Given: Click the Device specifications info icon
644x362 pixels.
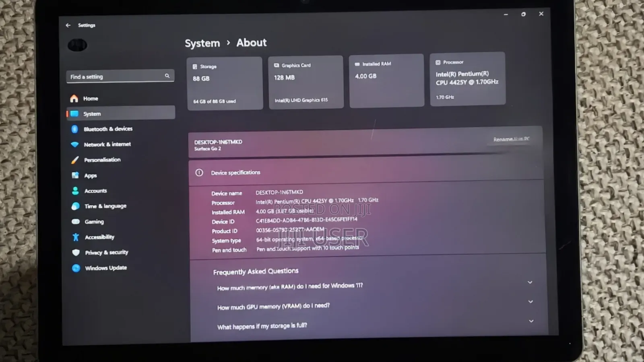Looking at the screenshot, I should click(x=199, y=173).
